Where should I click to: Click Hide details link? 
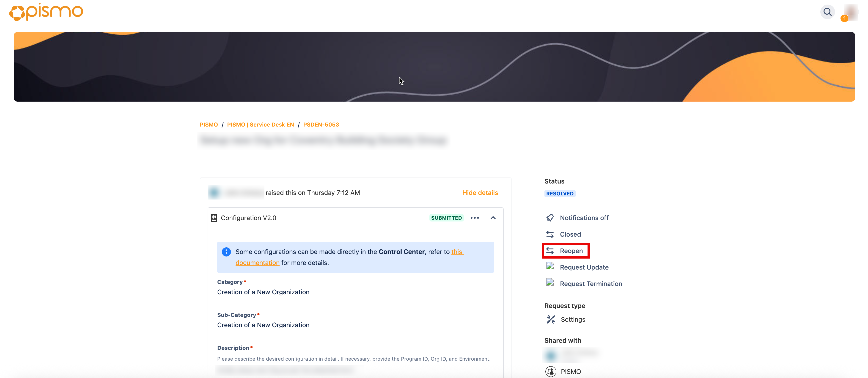[x=480, y=192]
